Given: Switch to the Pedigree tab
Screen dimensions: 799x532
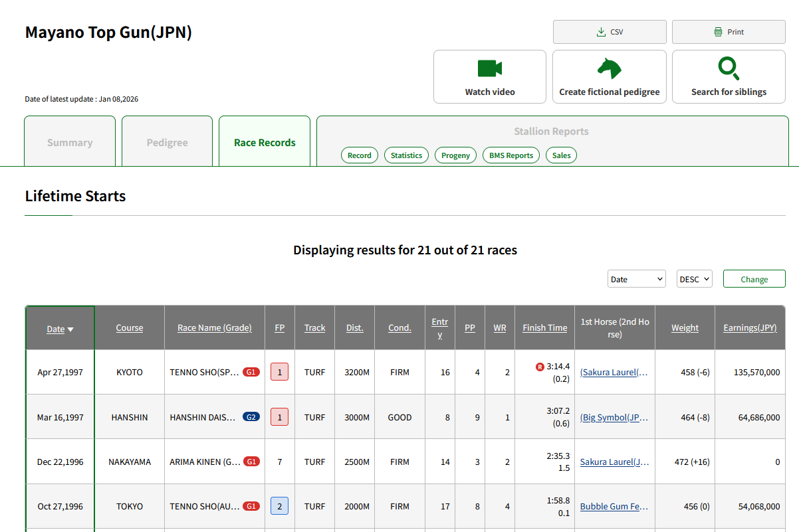Looking at the screenshot, I should [167, 141].
